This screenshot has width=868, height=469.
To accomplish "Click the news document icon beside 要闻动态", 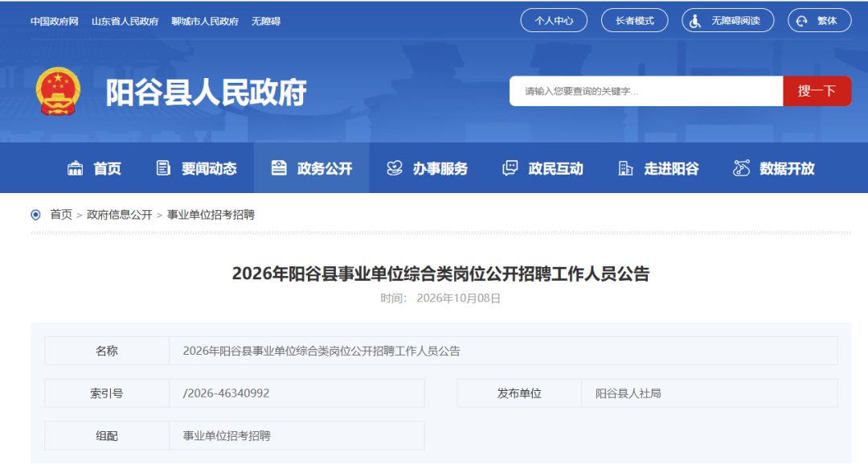I will tap(163, 168).
